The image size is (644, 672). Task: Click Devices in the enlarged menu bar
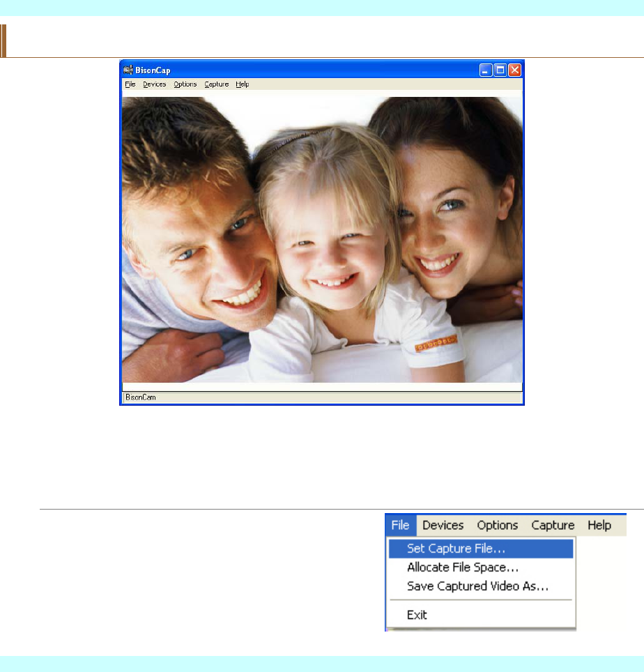coord(443,526)
